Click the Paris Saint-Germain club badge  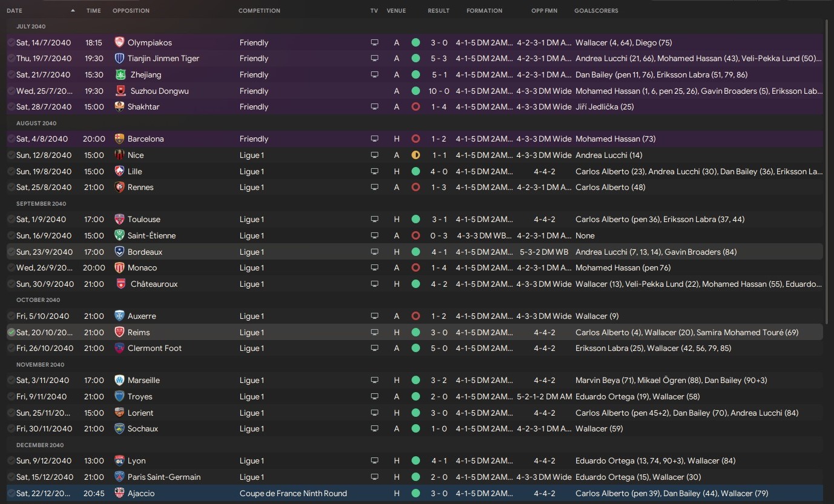pos(119,477)
